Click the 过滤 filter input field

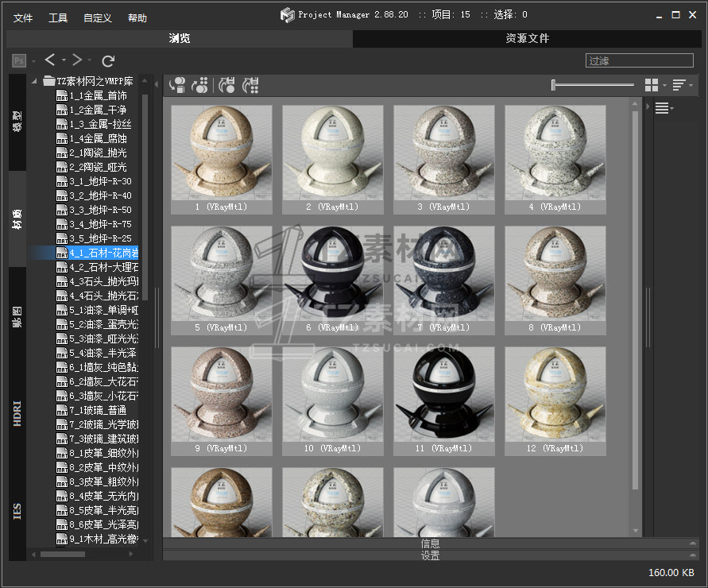[639, 60]
